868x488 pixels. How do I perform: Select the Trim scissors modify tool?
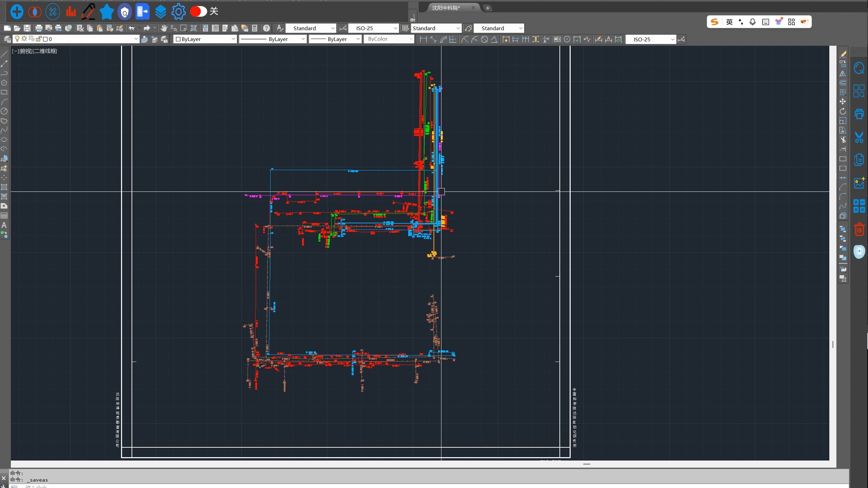(843, 140)
